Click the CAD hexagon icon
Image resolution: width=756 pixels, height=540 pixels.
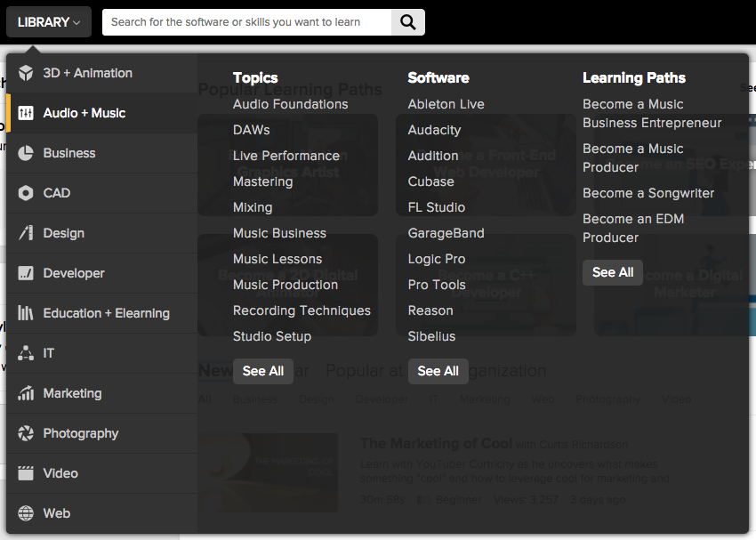pos(26,193)
